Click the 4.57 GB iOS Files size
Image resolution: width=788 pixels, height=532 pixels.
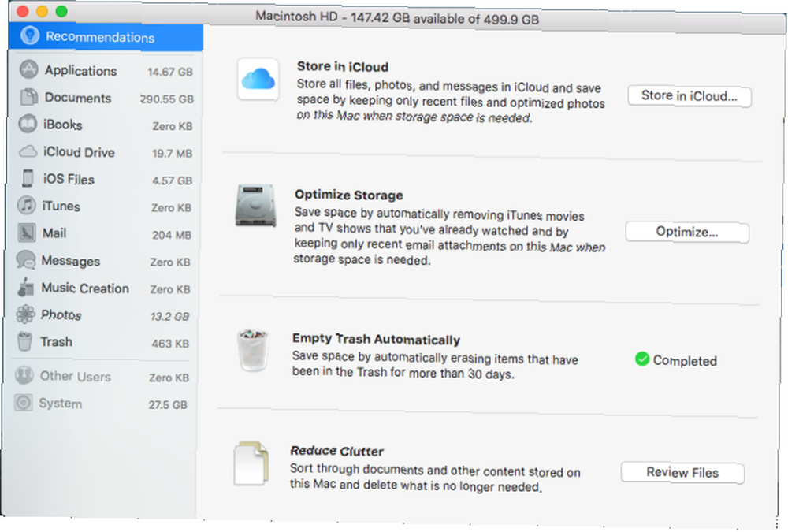[x=172, y=180]
